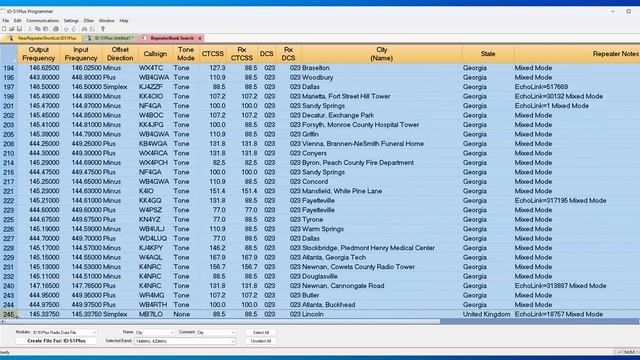
Task: Click the Print toolbar icon
Action: (x=56, y=29)
